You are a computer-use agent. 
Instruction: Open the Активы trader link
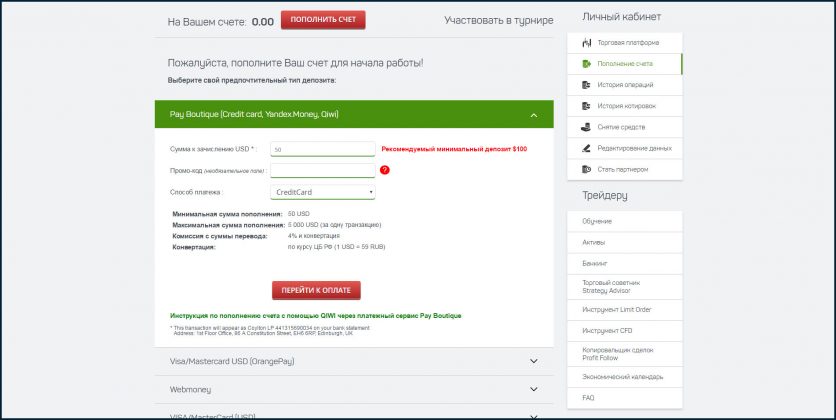624,243
